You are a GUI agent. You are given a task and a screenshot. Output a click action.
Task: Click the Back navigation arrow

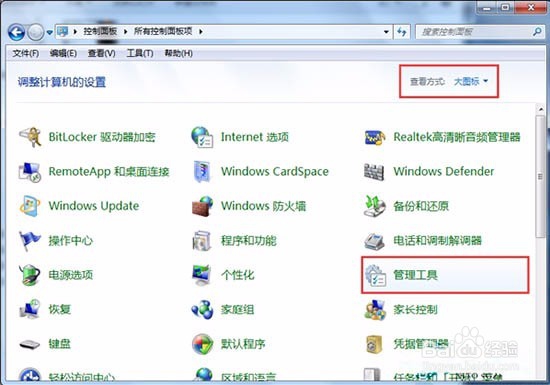click(16, 32)
